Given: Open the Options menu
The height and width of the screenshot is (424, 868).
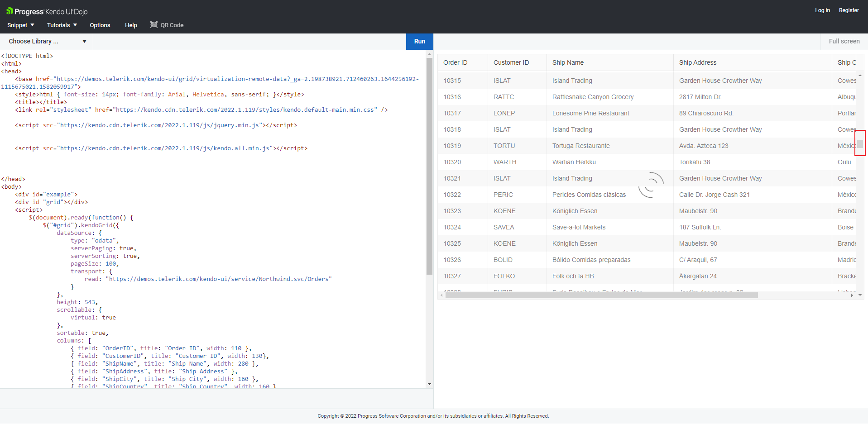Looking at the screenshot, I should pos(100,25).
